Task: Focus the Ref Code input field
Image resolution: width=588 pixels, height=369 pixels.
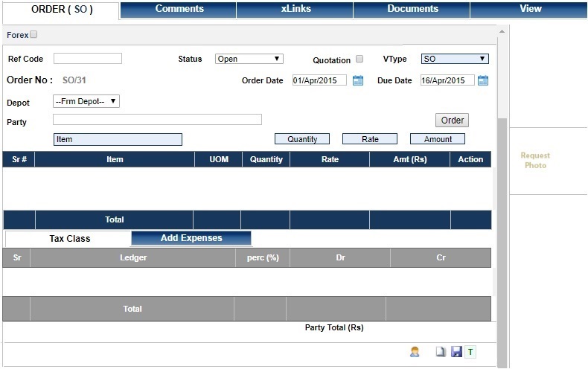Action: point(88,59)
